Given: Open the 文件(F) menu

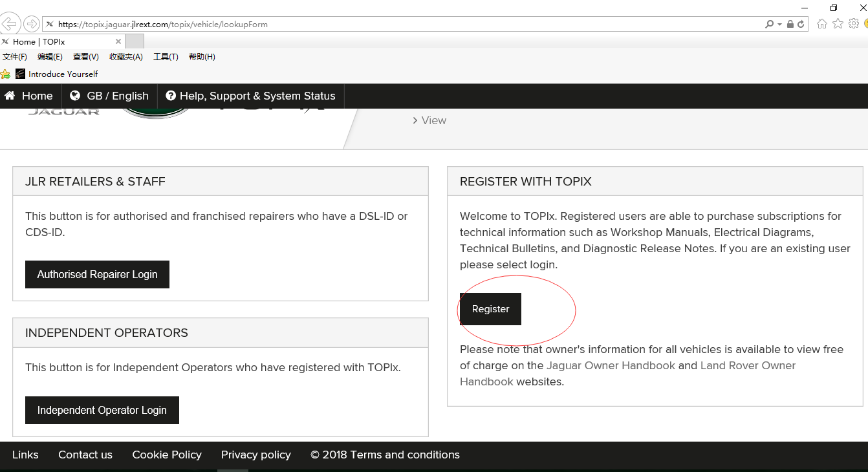Looking at the screenshot, I should click(15, 57).
